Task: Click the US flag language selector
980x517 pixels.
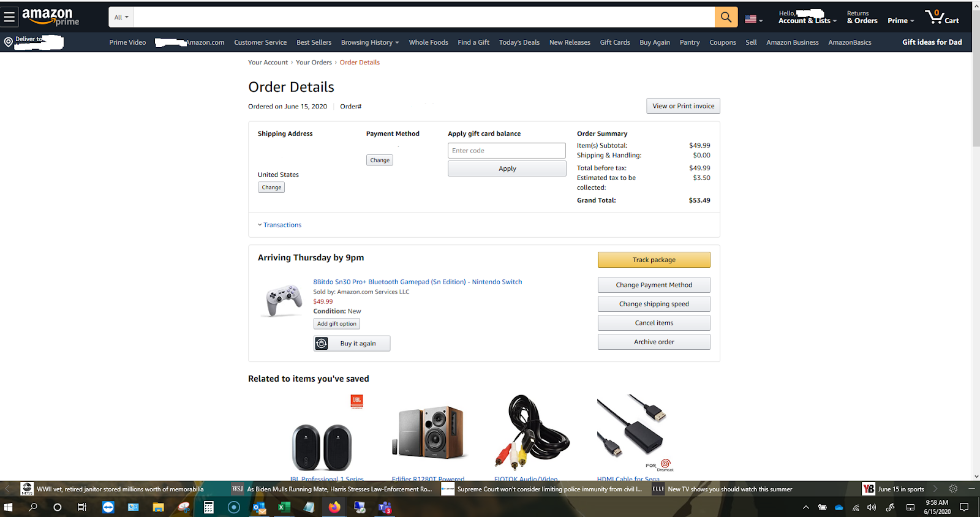Action: pos(753,19)
